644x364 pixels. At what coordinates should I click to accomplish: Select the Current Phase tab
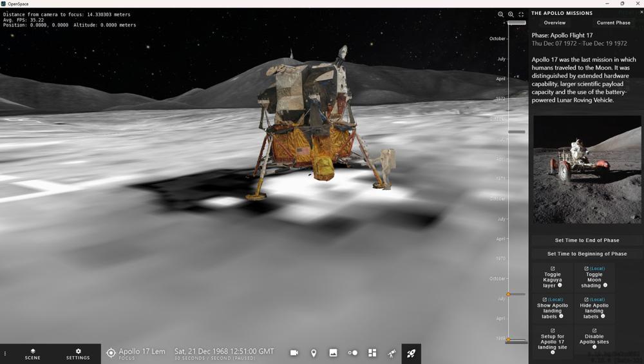pyautogui.click(x=613, y=23)
